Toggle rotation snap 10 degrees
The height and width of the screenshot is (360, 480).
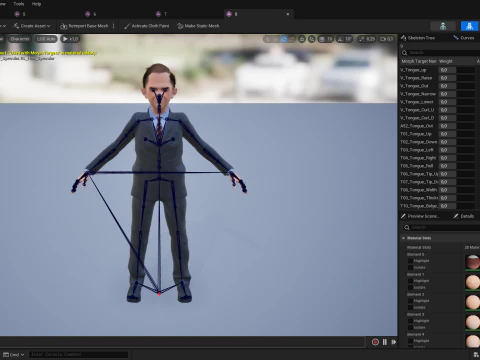[x=345, y=39]
